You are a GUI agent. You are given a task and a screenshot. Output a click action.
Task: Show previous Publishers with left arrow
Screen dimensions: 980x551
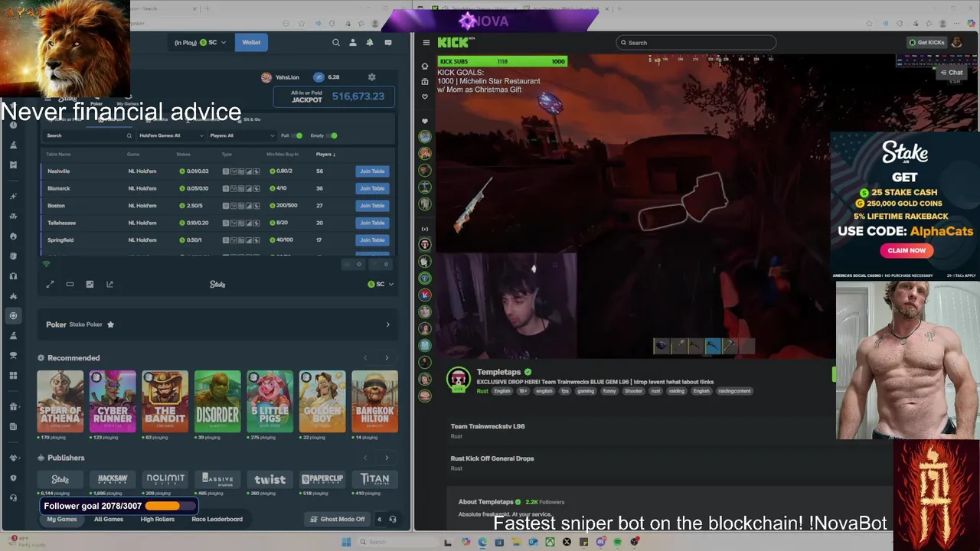click(x=365, y=458)
